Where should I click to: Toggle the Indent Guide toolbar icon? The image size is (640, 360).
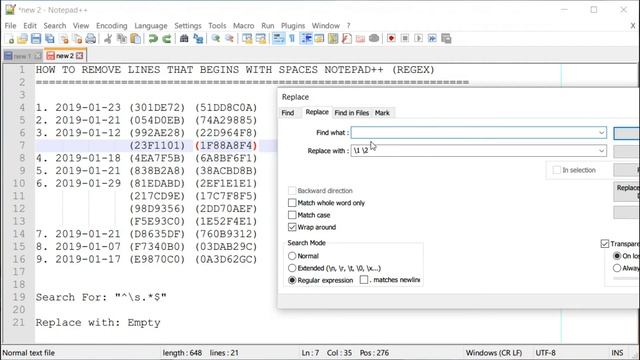tap(306, 39)
